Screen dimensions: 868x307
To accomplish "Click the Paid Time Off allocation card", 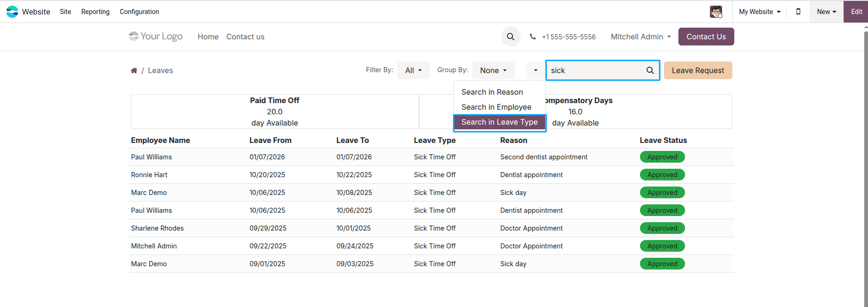I will click(x=274, y=112).
